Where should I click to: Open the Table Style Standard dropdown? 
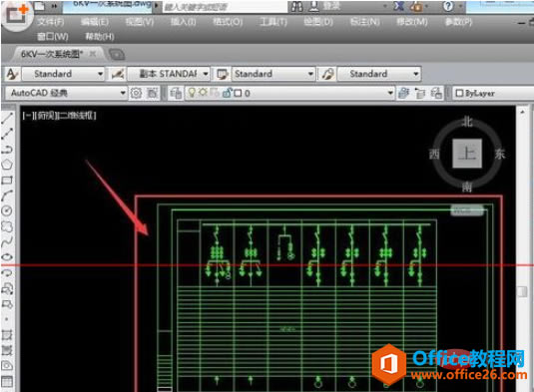tap(273, 74)
